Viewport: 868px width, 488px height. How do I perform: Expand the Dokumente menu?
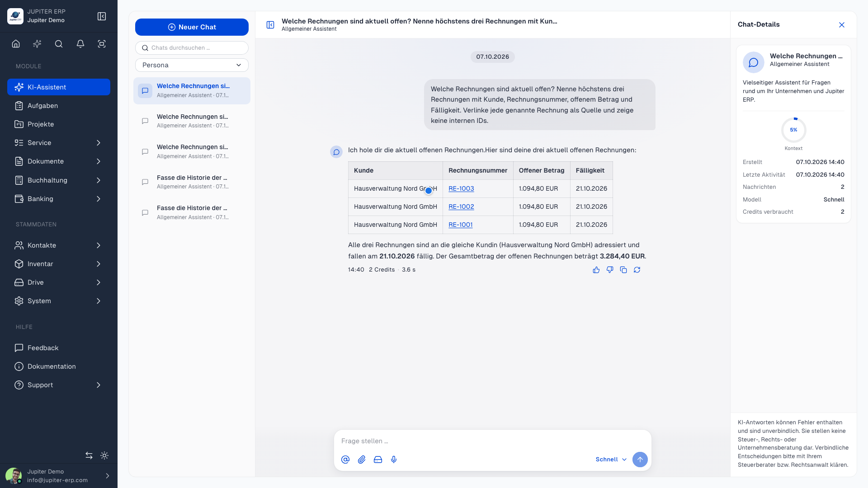(59, 161)
